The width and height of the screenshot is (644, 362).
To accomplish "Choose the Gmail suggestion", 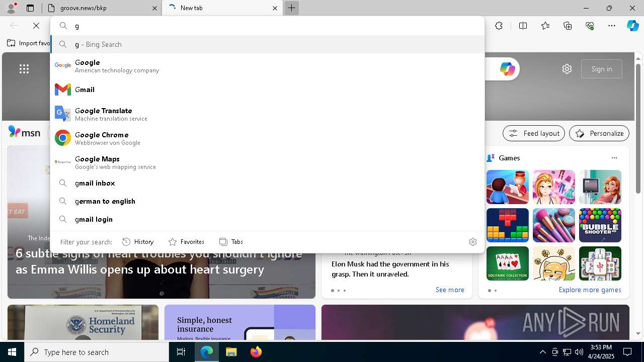I will [x=267, y=89].
